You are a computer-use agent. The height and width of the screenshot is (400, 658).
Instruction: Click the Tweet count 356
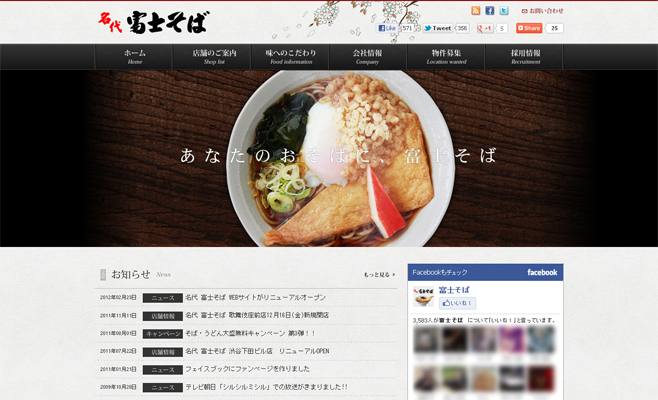(462, 28)
